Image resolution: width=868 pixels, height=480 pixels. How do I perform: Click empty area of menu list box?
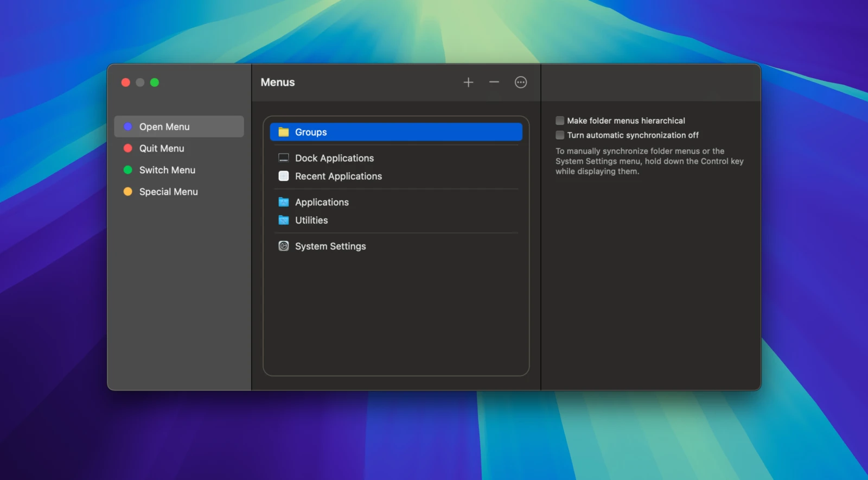click(x=396, y=315)
